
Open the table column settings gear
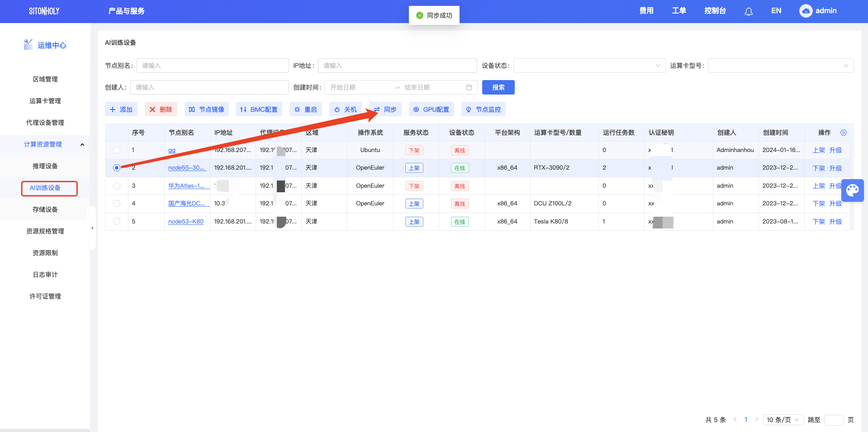844,133
